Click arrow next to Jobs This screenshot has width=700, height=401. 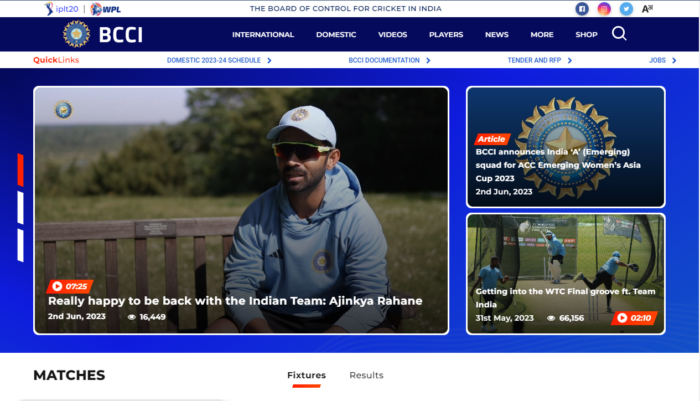674,60
